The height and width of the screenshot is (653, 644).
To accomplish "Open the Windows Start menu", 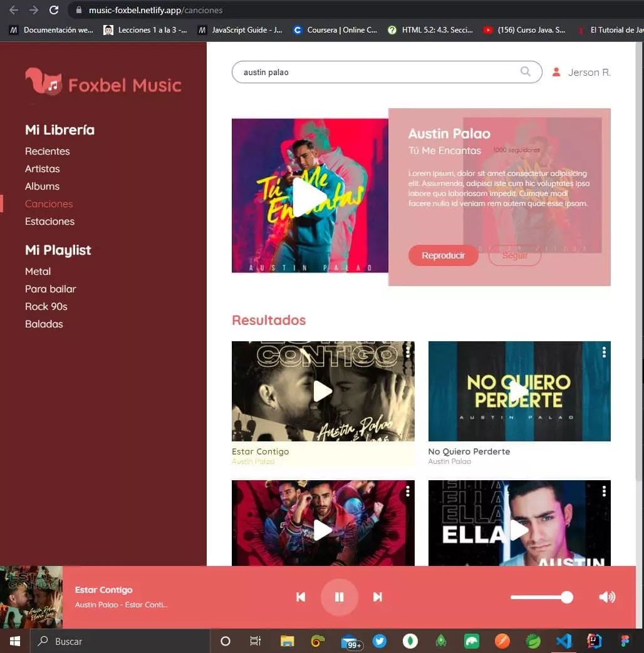I will click(14, 641).
